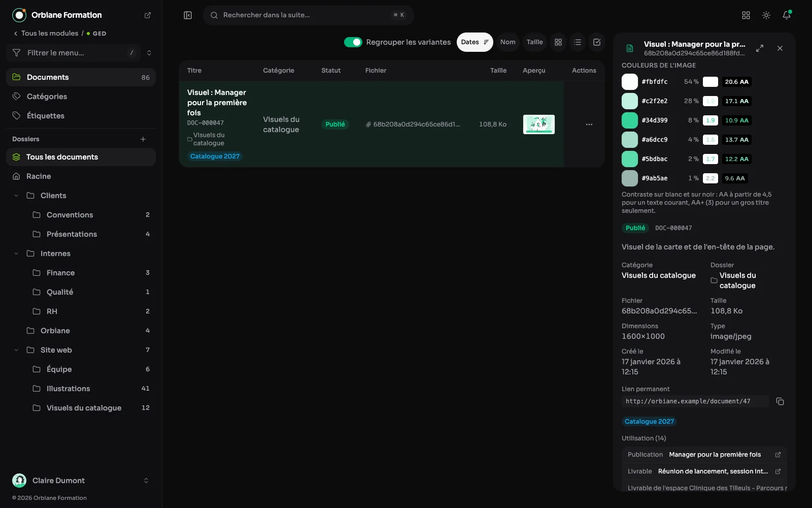
Task: Switch to grid view layout
Action: (558, 42)
